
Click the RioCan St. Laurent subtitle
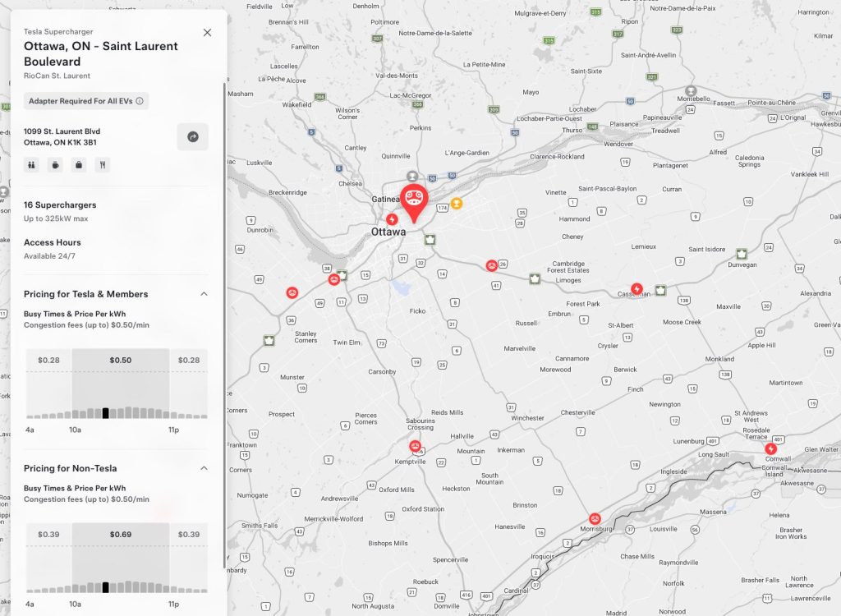(x=57, y=76)
